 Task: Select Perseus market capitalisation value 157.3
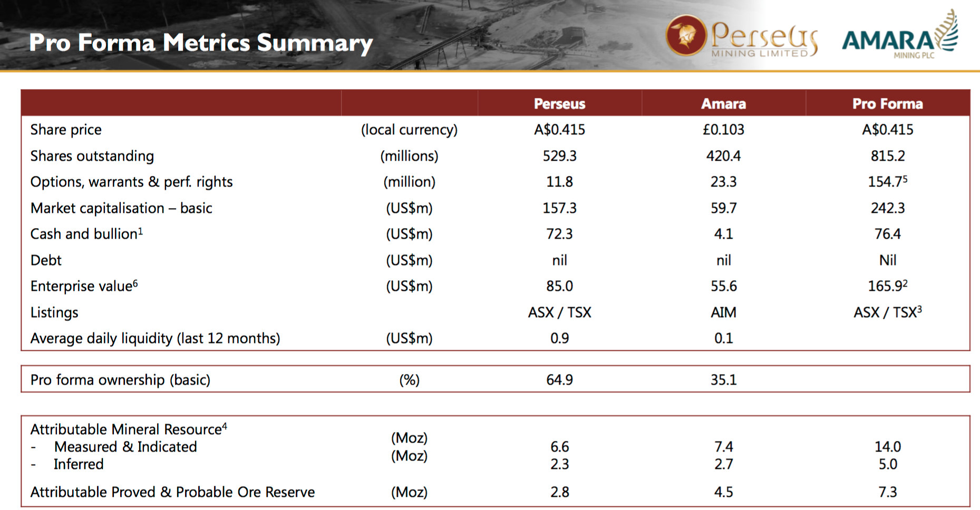pyautogui.click(x=559, y=208)
